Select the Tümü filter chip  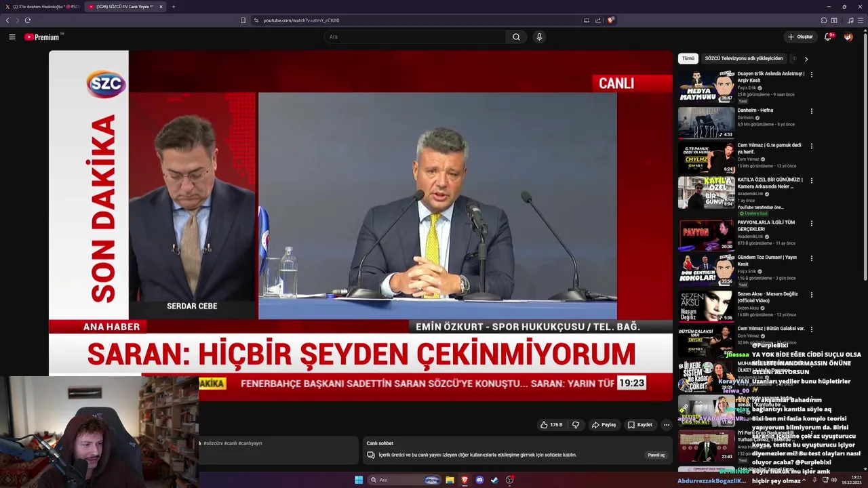688,59
